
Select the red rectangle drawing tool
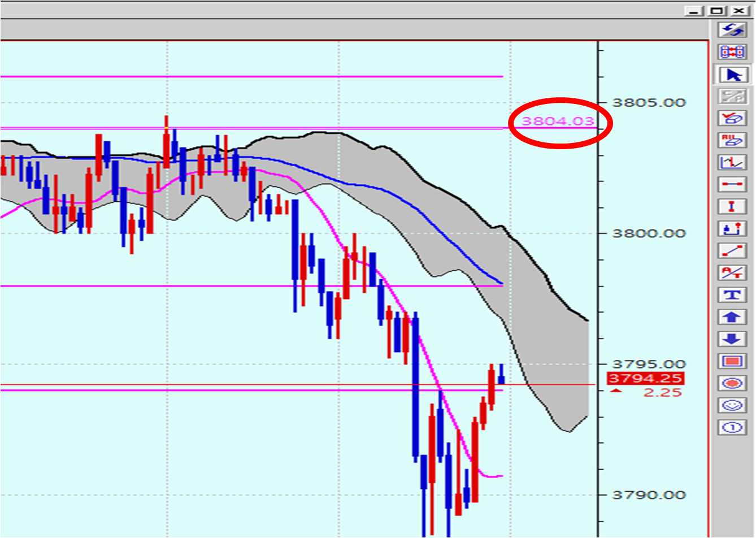tap(732, 361)
